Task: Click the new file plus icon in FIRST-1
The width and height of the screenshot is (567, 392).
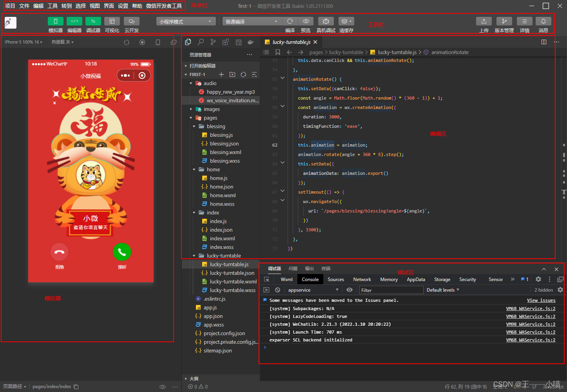Action: pos(221,74)
